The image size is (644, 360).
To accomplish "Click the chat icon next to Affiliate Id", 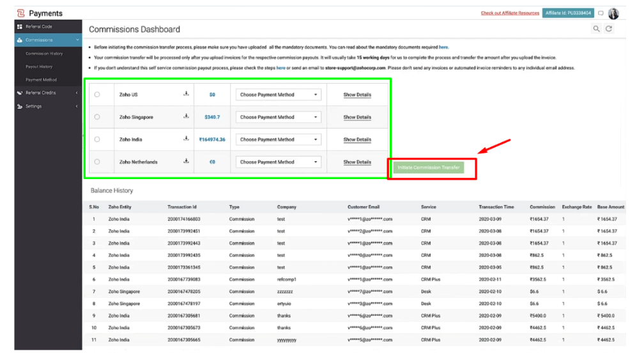I will pyautogui.click(x=601, y=13).
